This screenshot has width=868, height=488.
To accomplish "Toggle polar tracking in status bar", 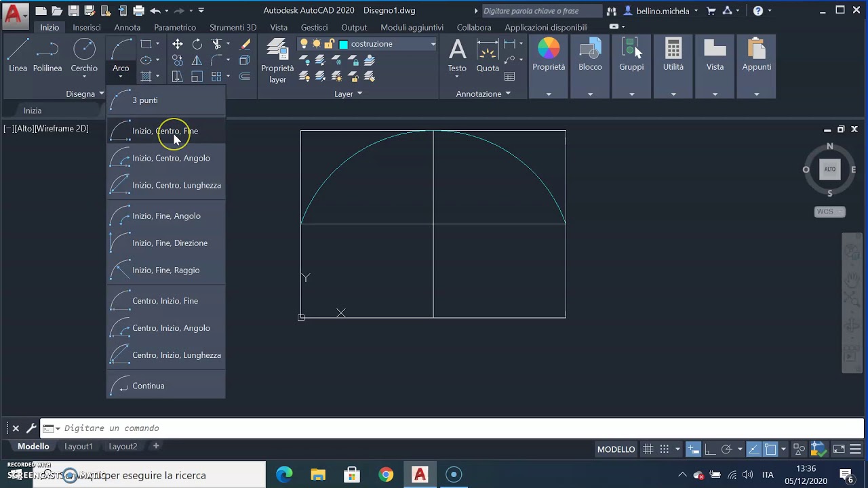I will coord(726,449).
